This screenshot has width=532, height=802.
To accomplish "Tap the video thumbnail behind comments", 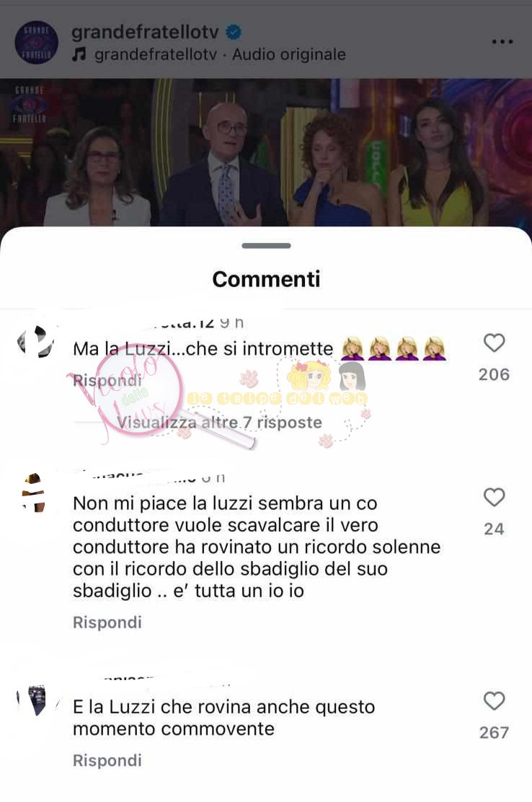I will tap(266, 152).
